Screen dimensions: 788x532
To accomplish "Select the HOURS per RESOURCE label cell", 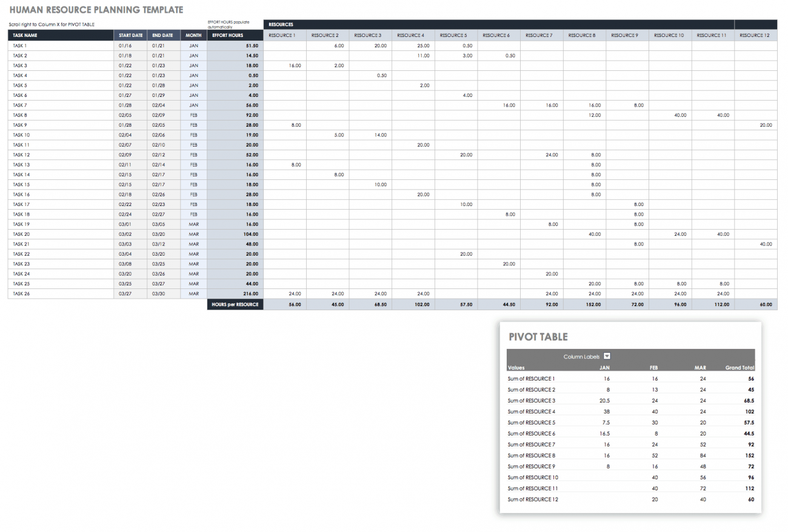I will pyautogui.click(x=235, y=304).
